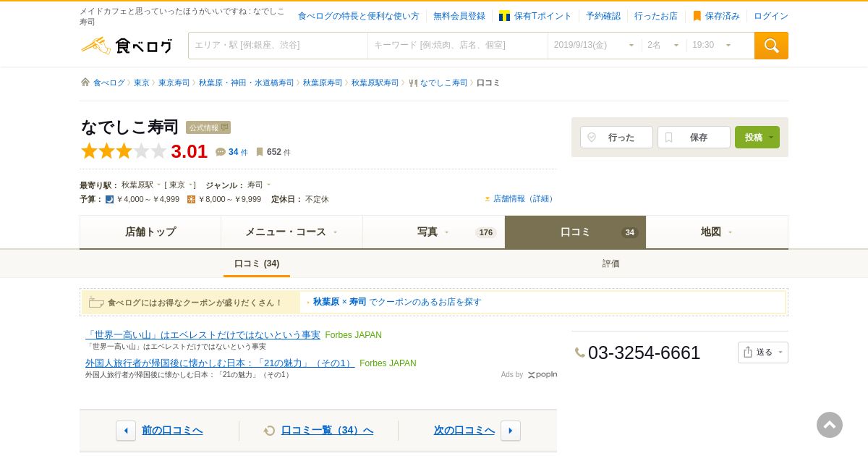Click the review comment bubble icon

221,152
